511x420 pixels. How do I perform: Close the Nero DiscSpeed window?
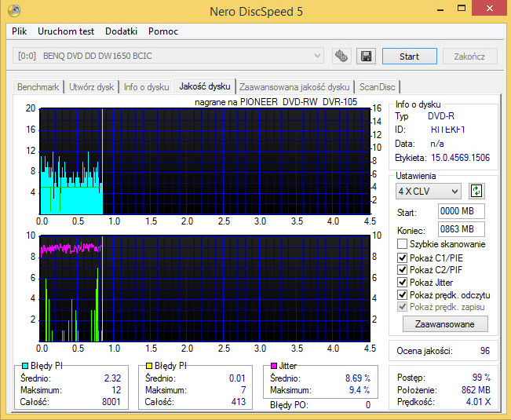tap(490, 9)
